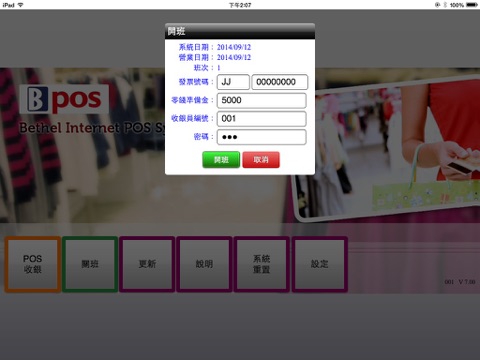Tap the clock in the status bar
The image size is (480, 360).
pyautogui.click(x=240, y=5)
